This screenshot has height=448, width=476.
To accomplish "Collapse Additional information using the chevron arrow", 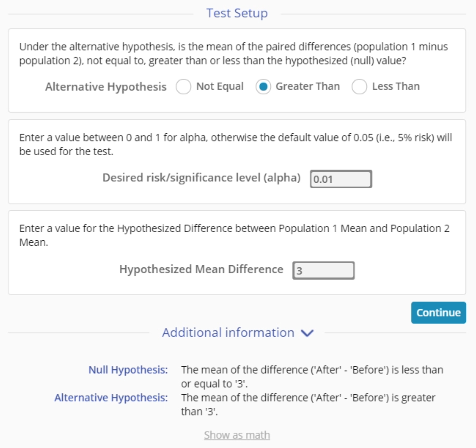I will click(x=307, y=333).
